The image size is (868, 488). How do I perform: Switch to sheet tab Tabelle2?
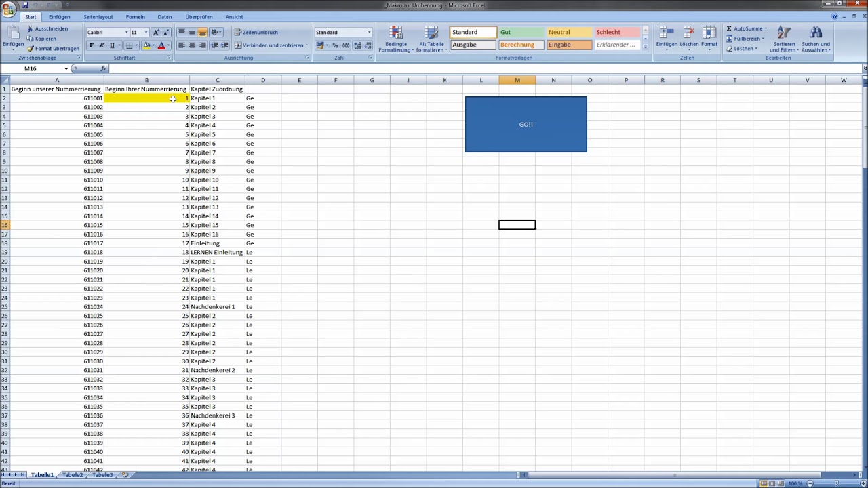click(x=73, y=475)
